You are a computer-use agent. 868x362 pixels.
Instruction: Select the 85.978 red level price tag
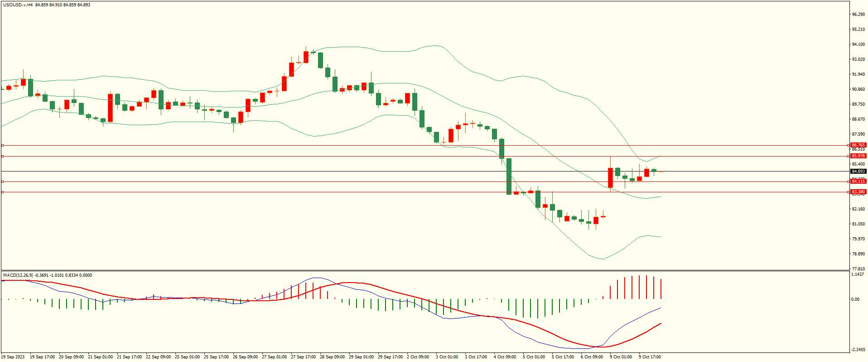[858, 156]
